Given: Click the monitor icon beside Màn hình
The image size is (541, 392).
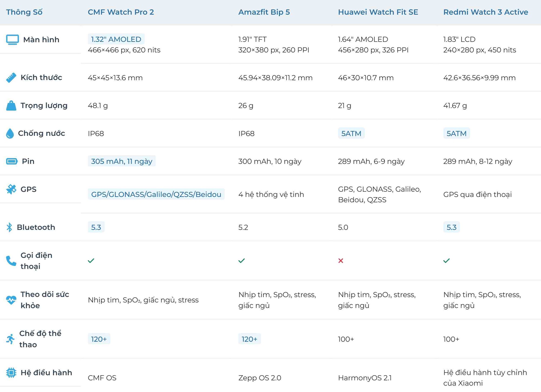Looking at the screenshot, I should [x=12, y=39].
